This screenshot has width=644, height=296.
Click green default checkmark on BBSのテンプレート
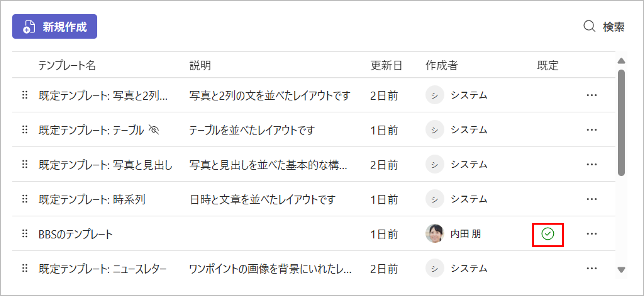click(547, 234)
